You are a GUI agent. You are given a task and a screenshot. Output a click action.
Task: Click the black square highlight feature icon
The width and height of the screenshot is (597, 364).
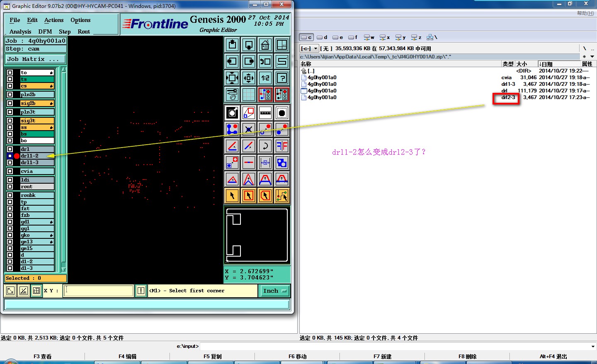coord(232,113)
